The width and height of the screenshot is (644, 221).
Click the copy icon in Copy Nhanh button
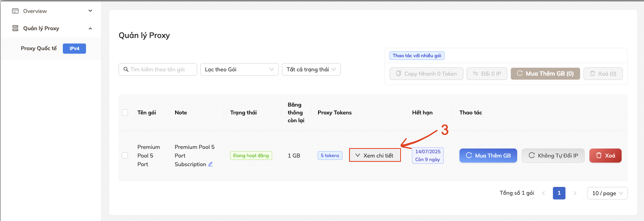click(399, 74)
